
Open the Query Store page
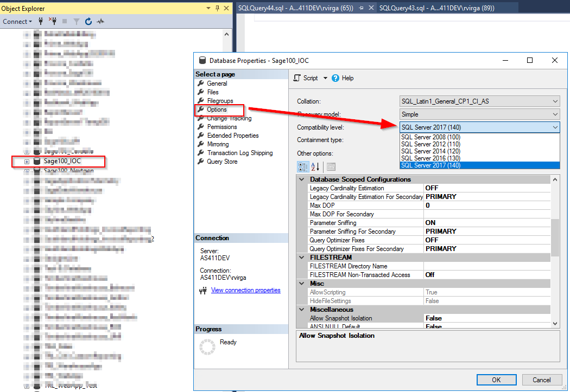coord(221,162)
